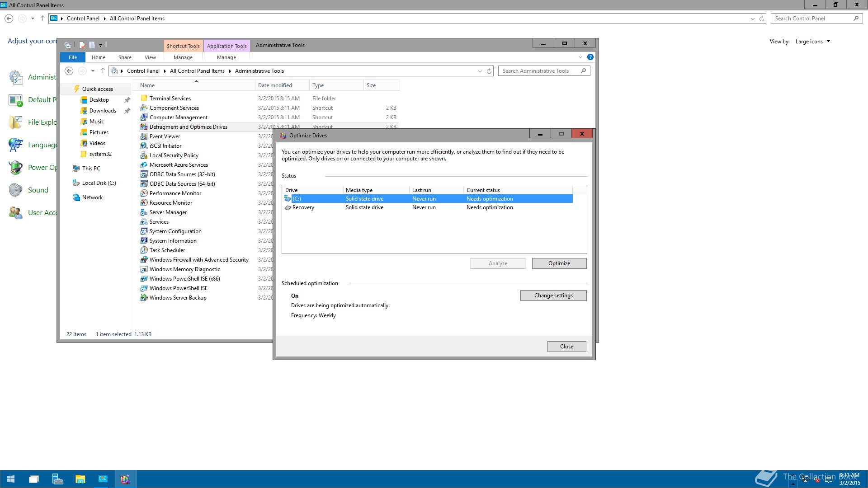Select Performance Monitor icon

point(144,193)
